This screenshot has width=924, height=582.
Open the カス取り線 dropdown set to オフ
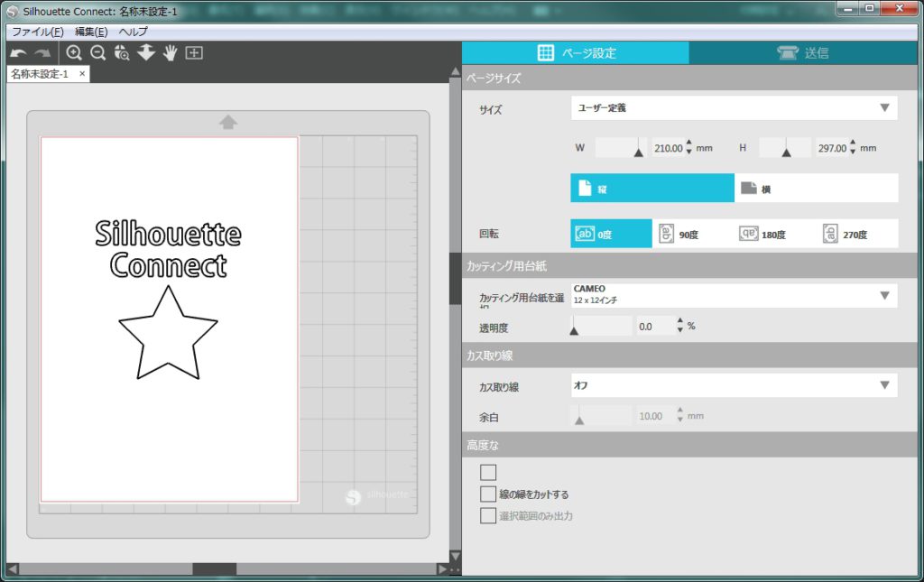[x=735, y=385]
